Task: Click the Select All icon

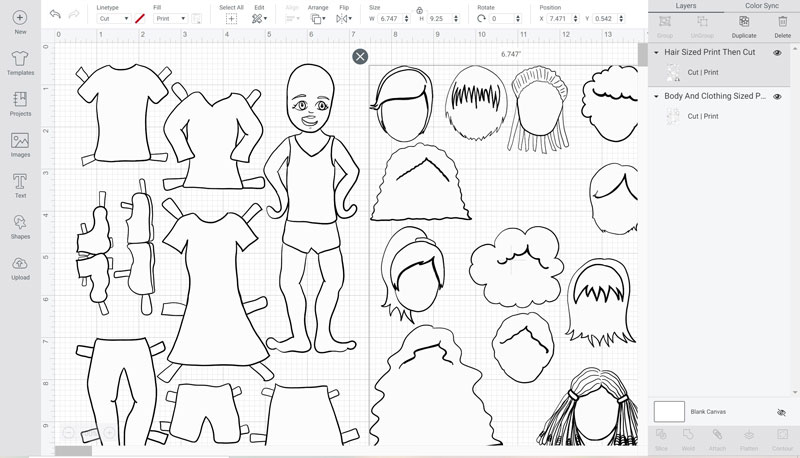Action: pyautogui.click(x=231, y=19)
